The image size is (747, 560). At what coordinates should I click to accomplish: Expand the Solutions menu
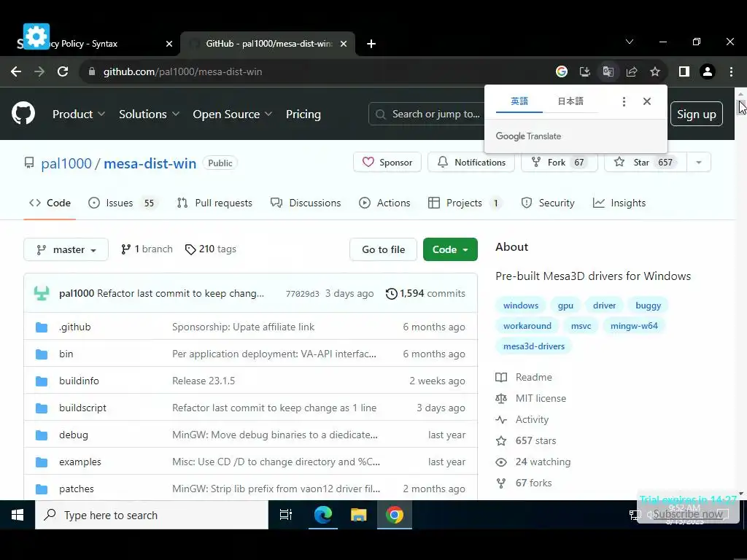[x=149, y=114]
